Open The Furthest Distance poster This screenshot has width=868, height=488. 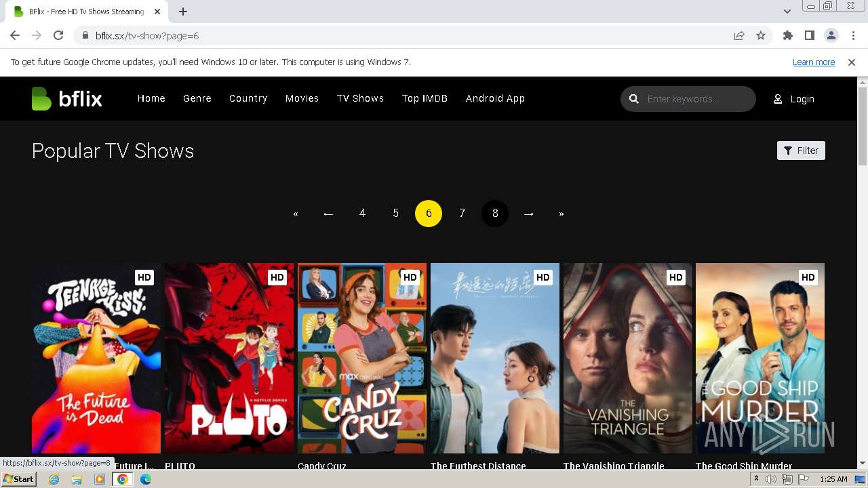[495, 358]
